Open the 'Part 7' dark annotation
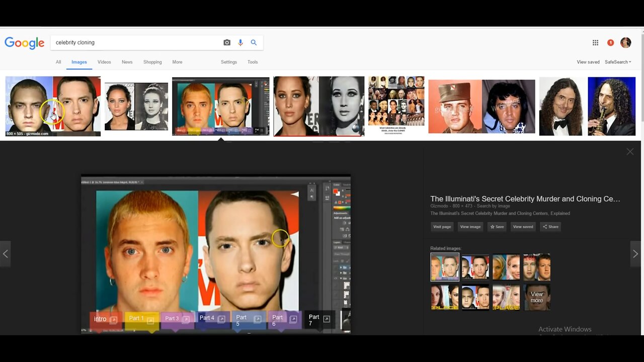 pos(319,320)
